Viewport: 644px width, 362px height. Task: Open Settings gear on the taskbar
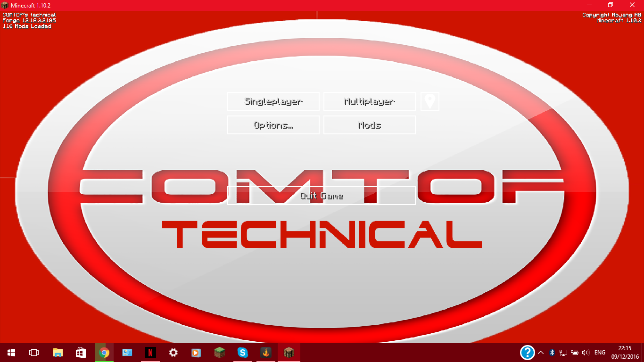[173, 353]
